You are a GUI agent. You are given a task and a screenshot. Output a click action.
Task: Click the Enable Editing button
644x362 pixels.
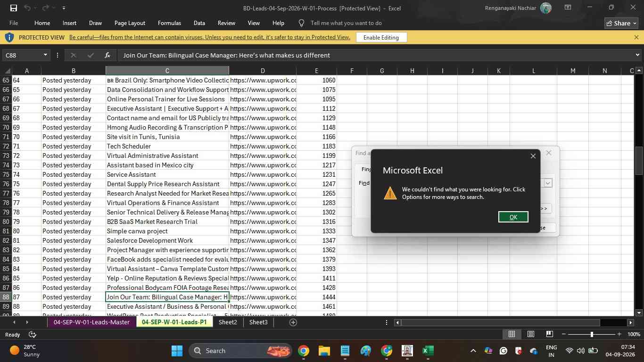(x=381, y=37)
